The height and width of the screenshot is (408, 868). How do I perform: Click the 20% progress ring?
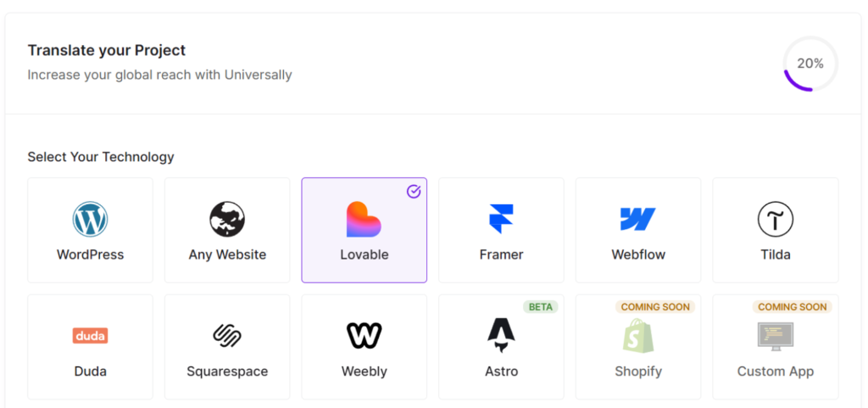click(810, 64)
